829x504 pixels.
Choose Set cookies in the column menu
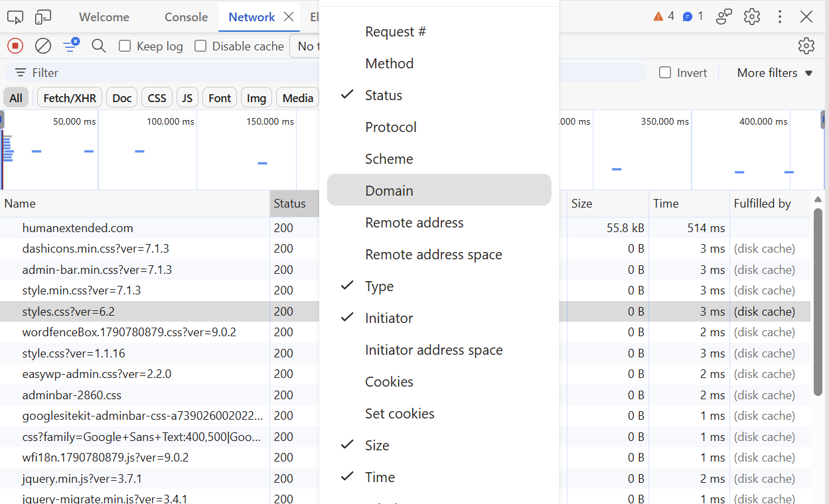pyautogui.click(x=439, y=413)
